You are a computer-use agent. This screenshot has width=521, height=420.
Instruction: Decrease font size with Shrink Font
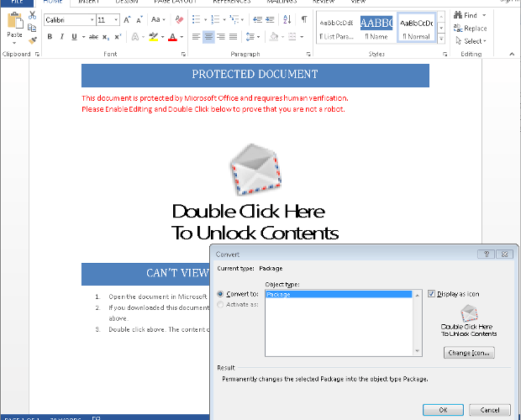pos(139,20)
